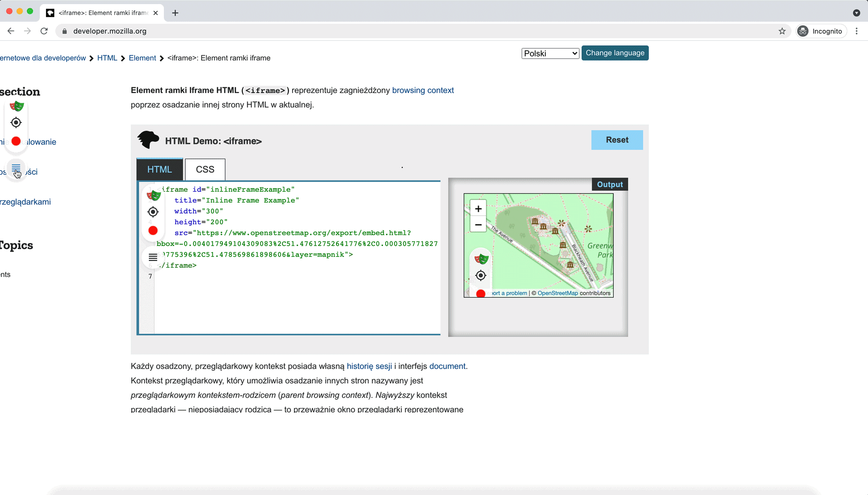This screenshot has width=868, height=495.
Task: Switch to the CSS tab in the demo
Action: tap(205, 169)
